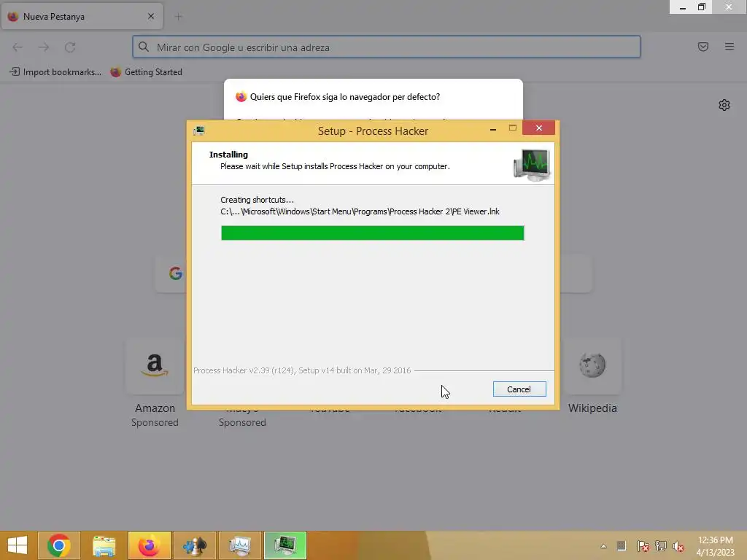Click the 'Installing' heading in setup
This screenshot has height=560, width=747.
(228, 155)
